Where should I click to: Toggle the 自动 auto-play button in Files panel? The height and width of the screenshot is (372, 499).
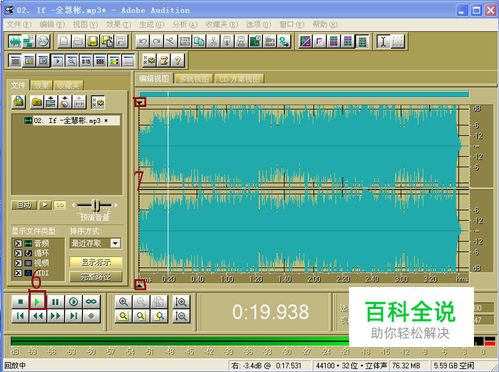coord(24,205)
